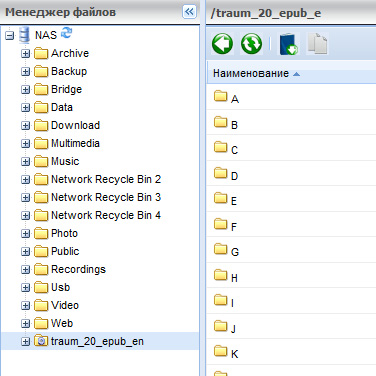Sort by the Наименование column header
This screenshot has width=376, height=376.
(x=251, y=73)
